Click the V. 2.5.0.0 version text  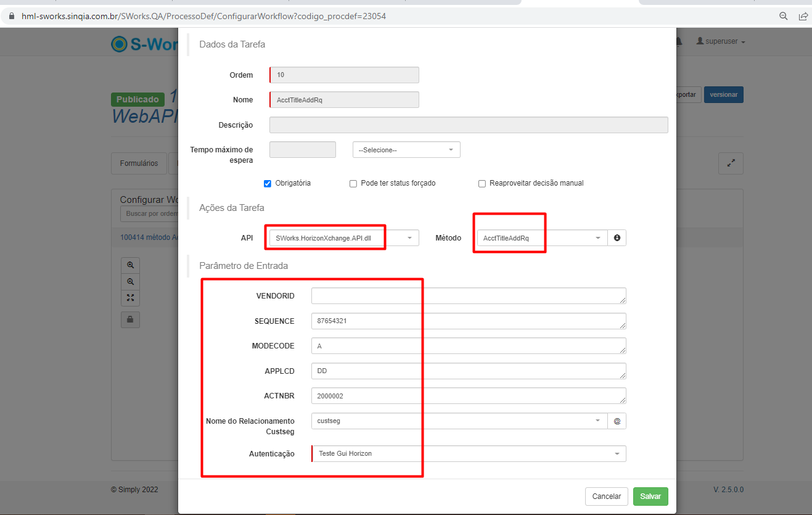pyautogui.click(x=728, y=490)
